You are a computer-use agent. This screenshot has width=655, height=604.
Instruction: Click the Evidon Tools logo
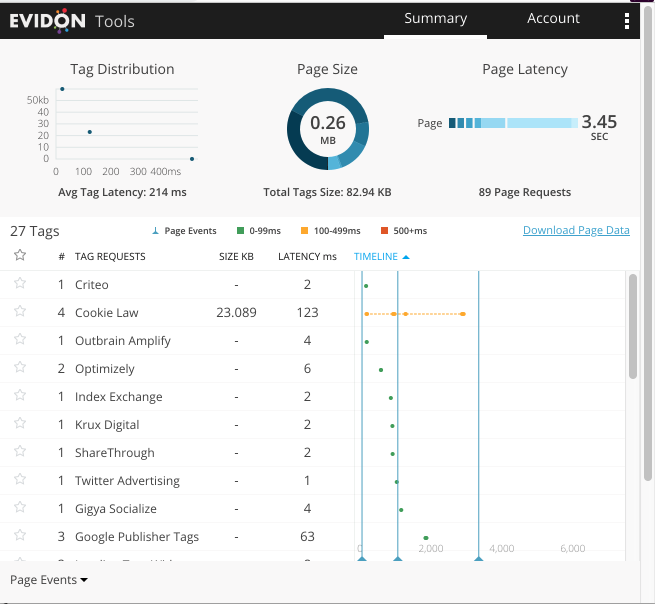coord(72,20)
